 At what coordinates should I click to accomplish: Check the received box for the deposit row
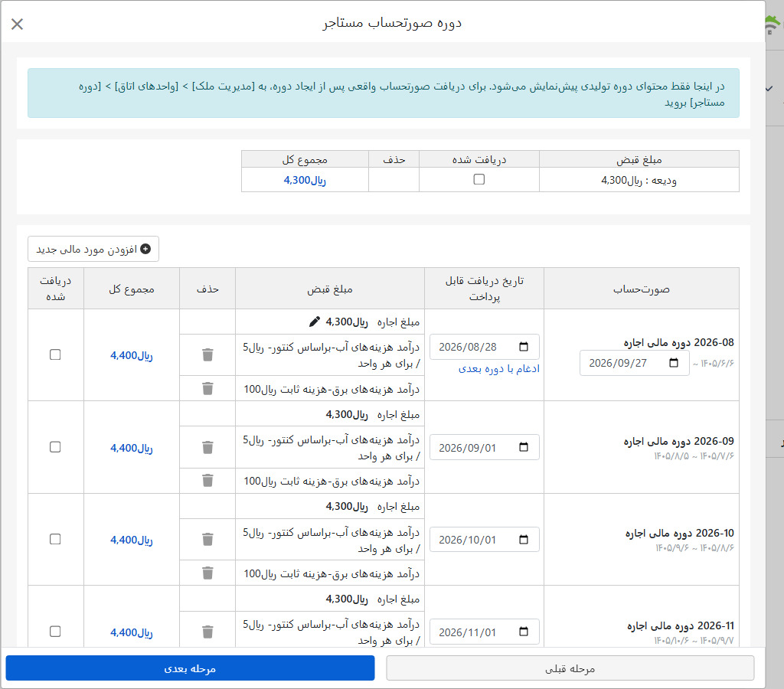pos(479,179)
